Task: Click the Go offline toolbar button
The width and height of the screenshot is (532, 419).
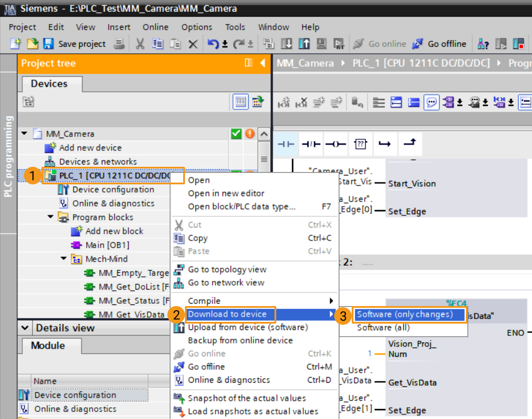Action: (x=439, y=44)
